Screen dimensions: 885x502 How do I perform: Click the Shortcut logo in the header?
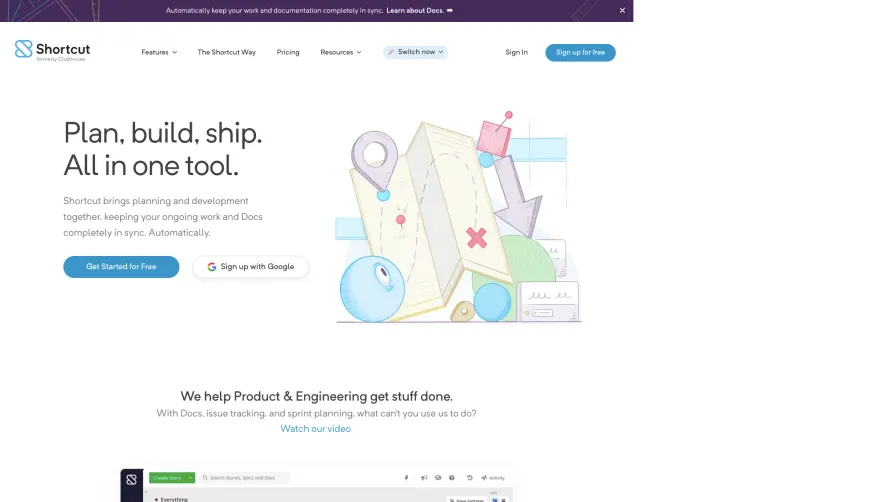coord(52,50)
